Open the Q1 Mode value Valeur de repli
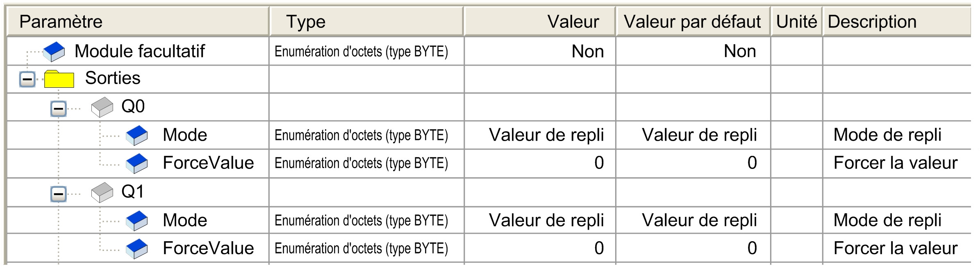The image size is (980, 269). point(546,221)
